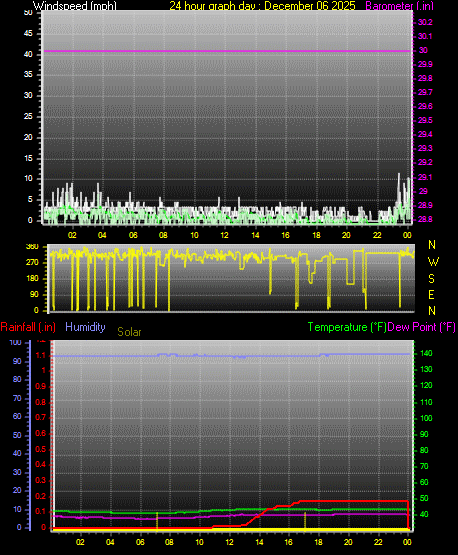This screenshot has height=555, width=458.
Task: Click the Rainfall (.in) legend label
Action: [x=28, y=327]
